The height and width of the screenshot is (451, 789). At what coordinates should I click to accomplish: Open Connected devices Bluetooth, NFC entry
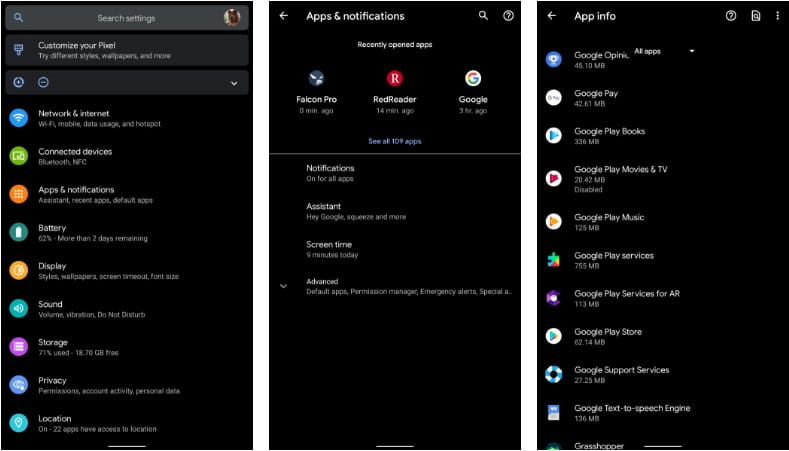(75, 156)
